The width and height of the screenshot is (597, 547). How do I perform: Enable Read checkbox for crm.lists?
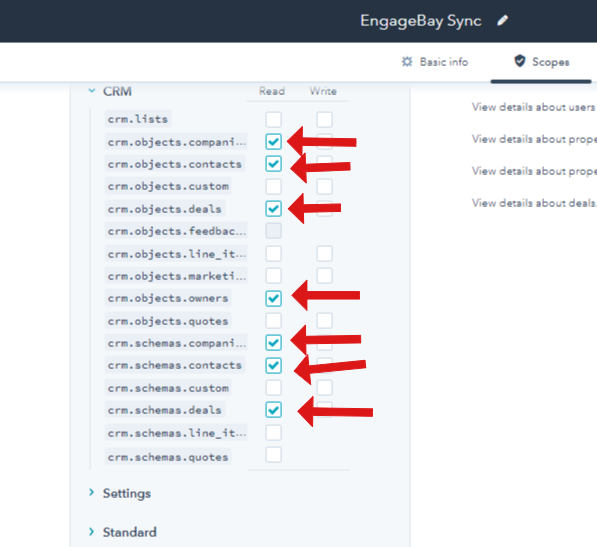tap(273, 120)
